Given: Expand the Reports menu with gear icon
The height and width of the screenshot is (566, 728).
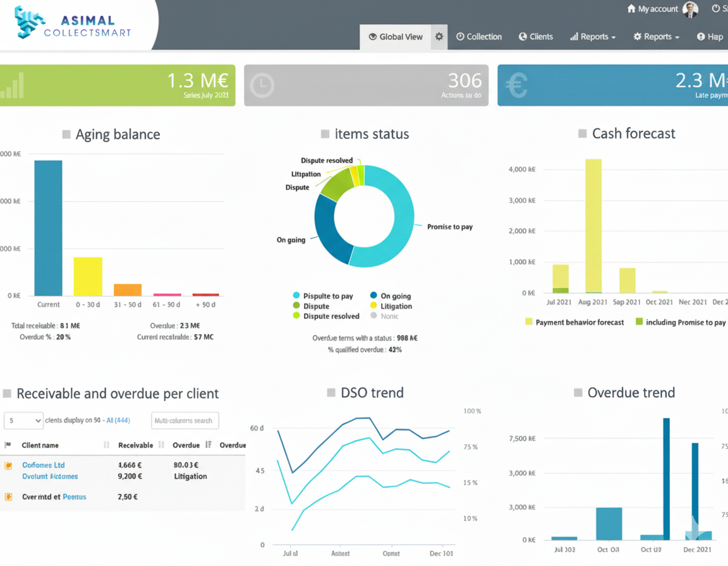Looking at the screenshot, I should (656, 37).
